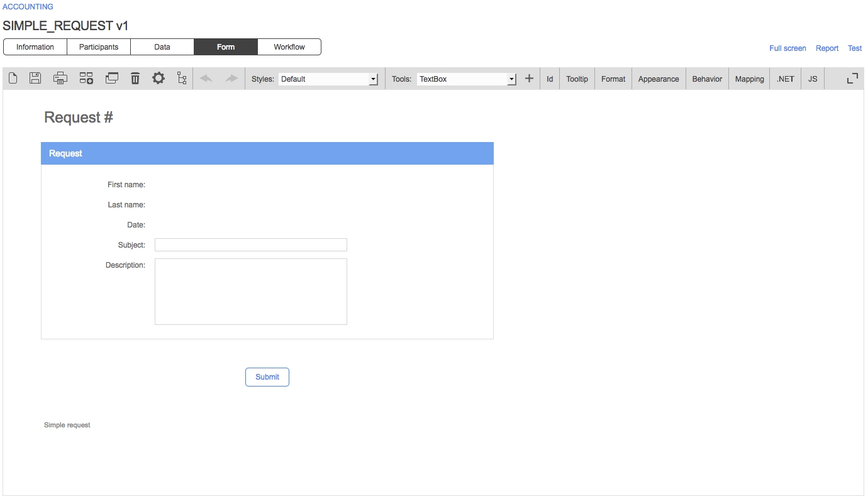The height and width of the screenshot is (499, 868).
Task: Open the Tools dropdown showing TextBox
Action: [x=466, y=79]
